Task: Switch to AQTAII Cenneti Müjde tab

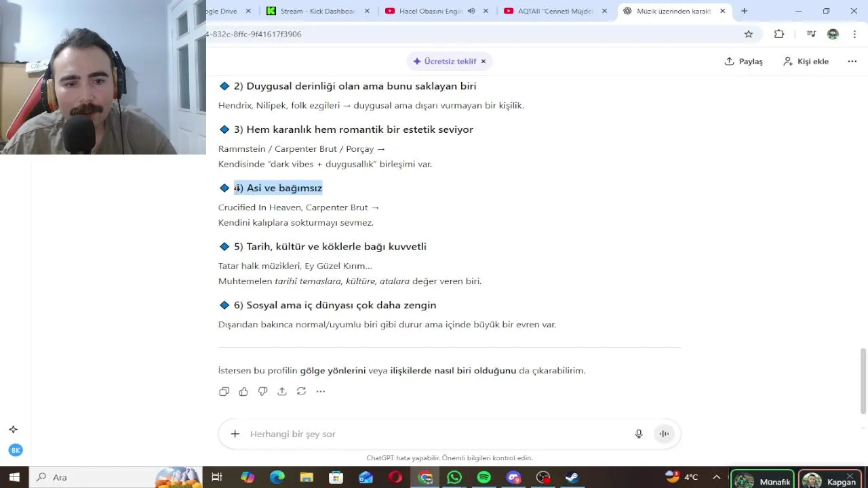Action: 556,11
